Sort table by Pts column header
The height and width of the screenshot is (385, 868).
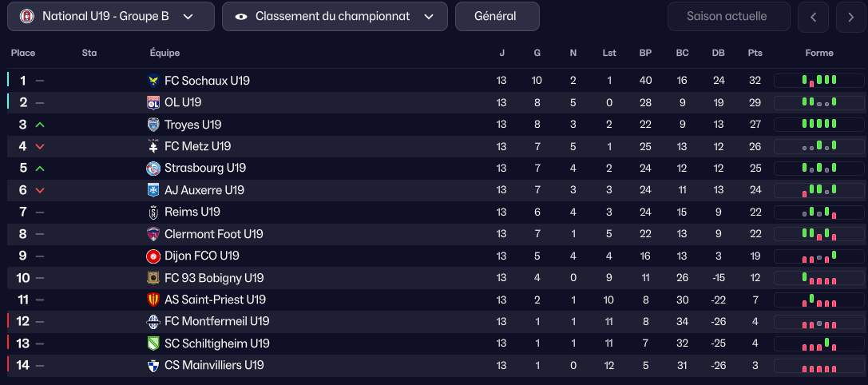755,54
